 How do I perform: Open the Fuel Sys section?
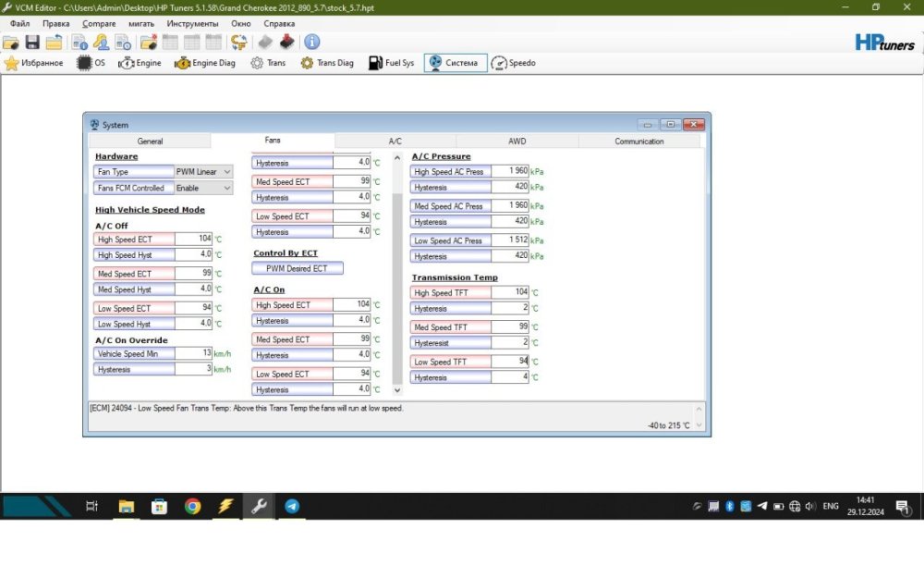pyautogui.click(x=391, y=63)
